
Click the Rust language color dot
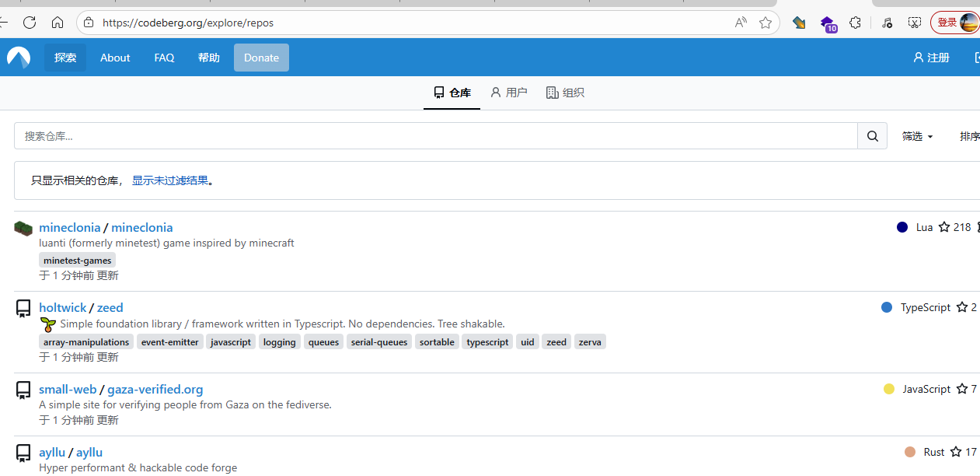click(910, 452)
